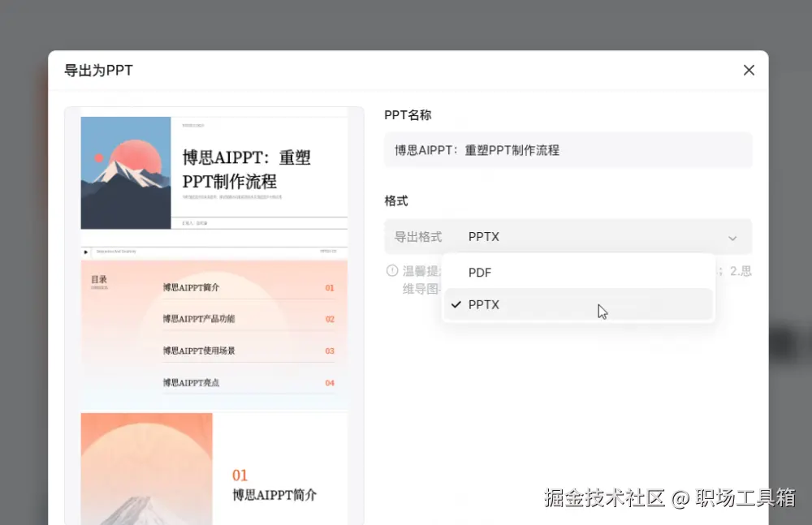Click the 导出格式 dropdown chevron arrow
This screenshot has height=525, width=812.
732,239
